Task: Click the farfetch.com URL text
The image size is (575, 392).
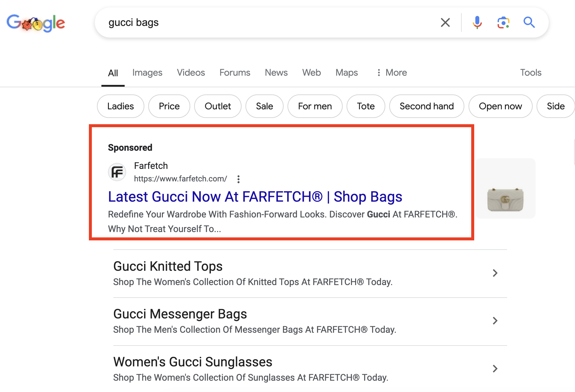Action: click(180, 179)
